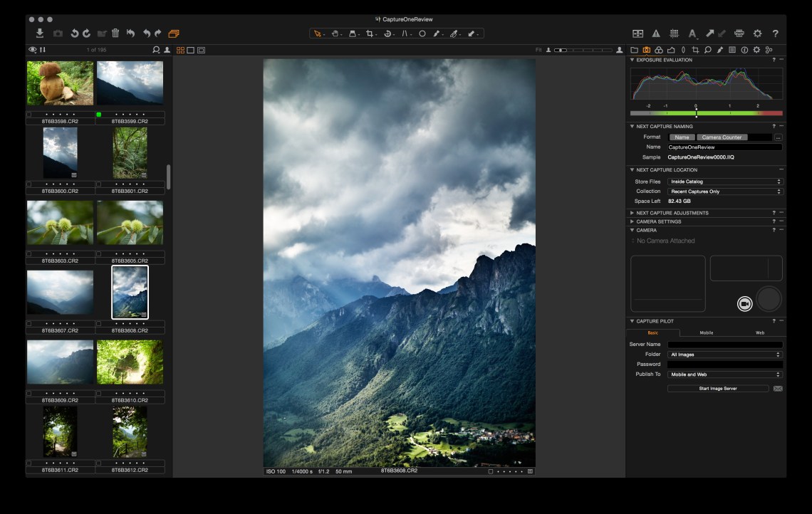The height and width of the screenshot is (514, 812).
Task: Switch to the Mobile tab in Capture Pilot
Action: click(706, 332)
